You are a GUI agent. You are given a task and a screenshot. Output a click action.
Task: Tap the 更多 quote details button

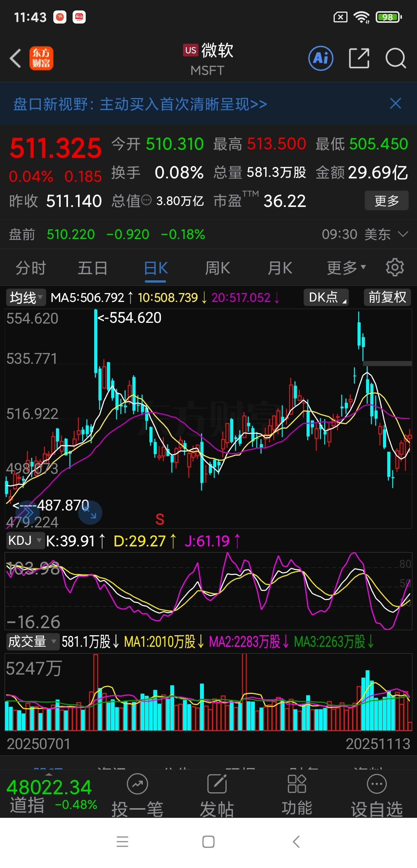coord(386,201)
